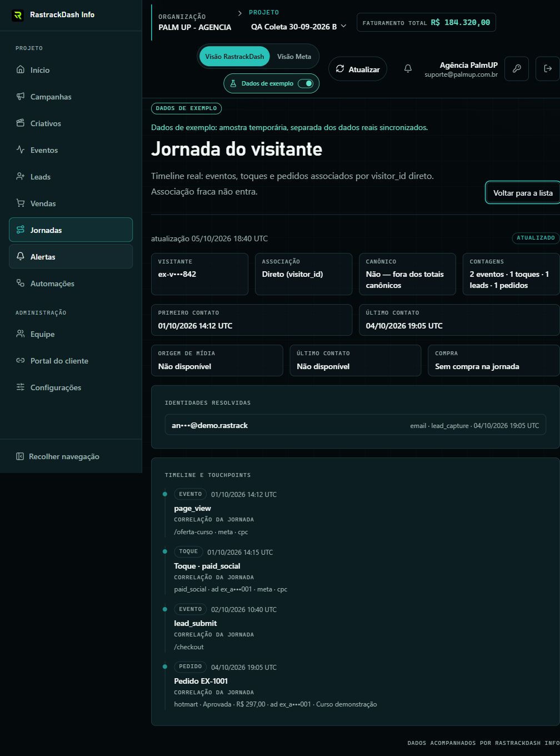
Task: Open the Início menu item
Action: (71, 70)
